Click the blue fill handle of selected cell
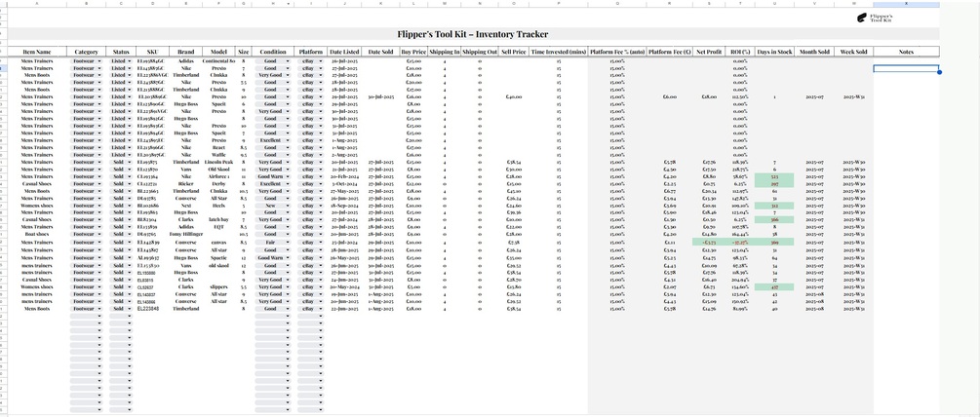 click(x=939, y=72)
